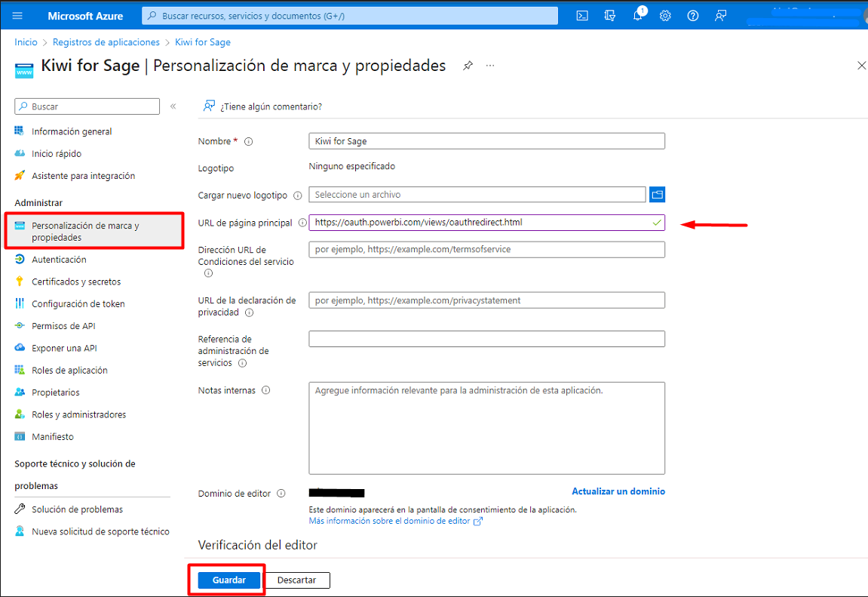Go to Inicio breadcrumb
868x597 pixels.
point(26,42)
